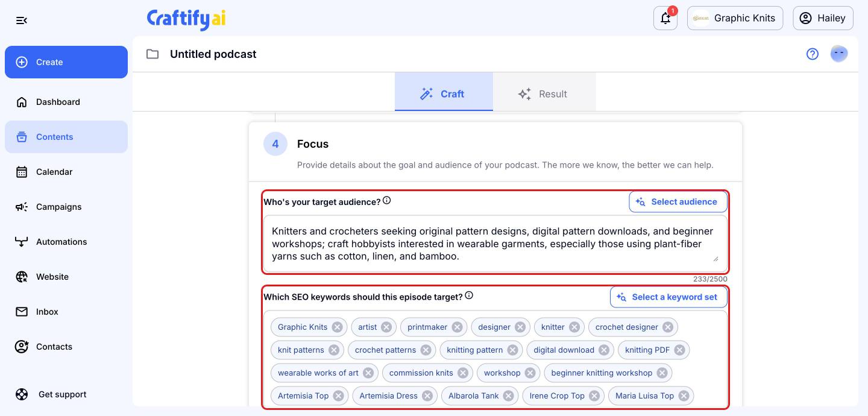Click the Craftify AI logo
The image size is (868, 416).
click(x=186, y=19)
